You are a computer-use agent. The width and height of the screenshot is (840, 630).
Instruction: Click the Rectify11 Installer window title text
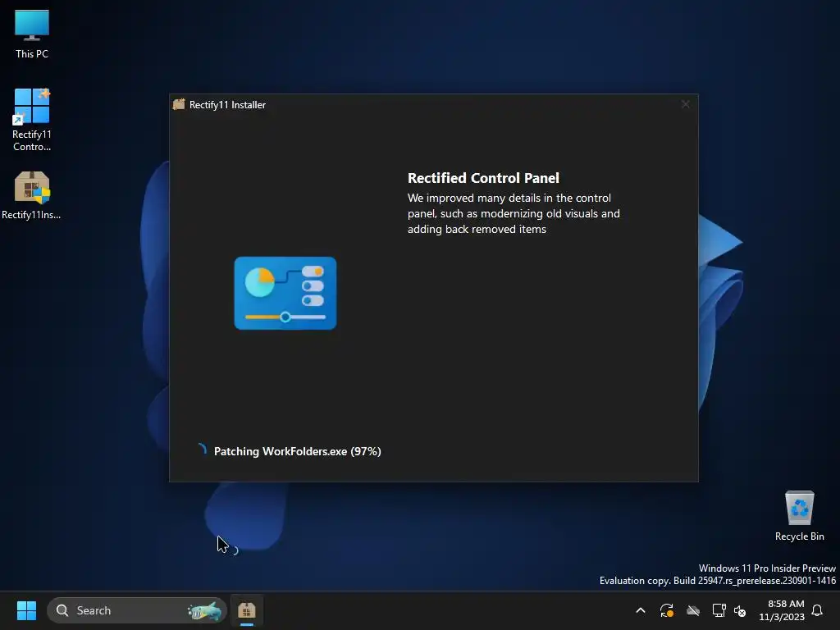click(x=227, y=105)
